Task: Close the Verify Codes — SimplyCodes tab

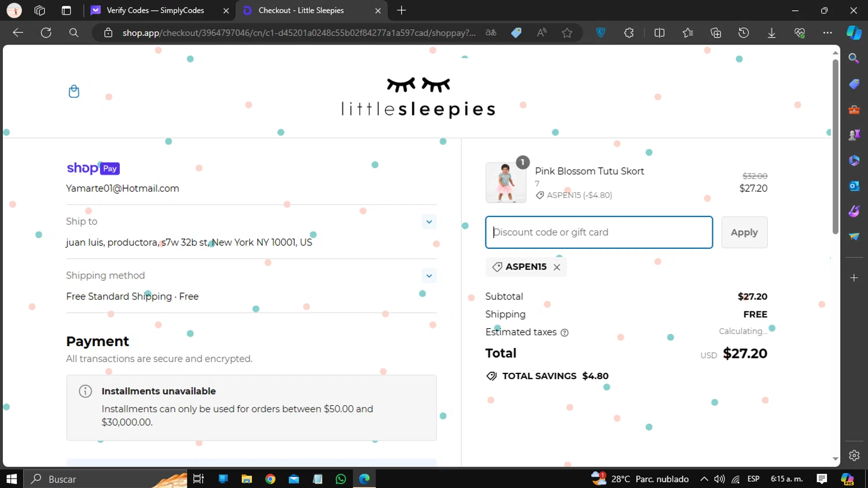Action: click(x=226, y=10)
